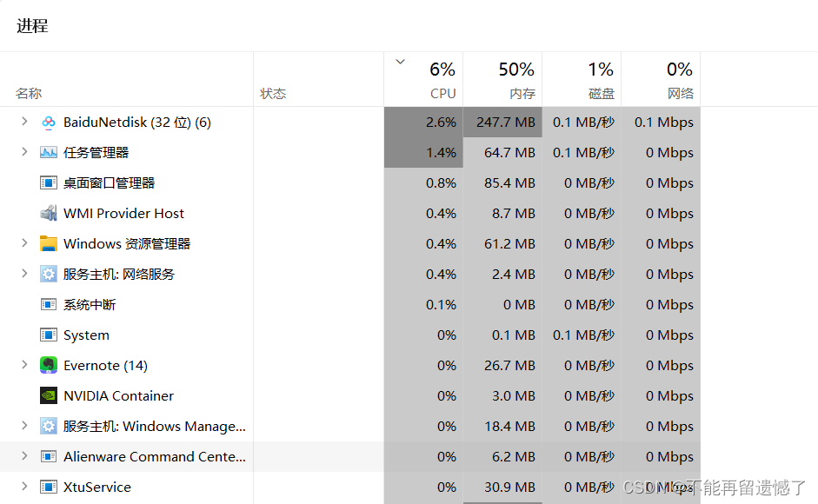Click the 64.7 MB memory value
Screen dimensions: 818x504
(x=509, y=152)
